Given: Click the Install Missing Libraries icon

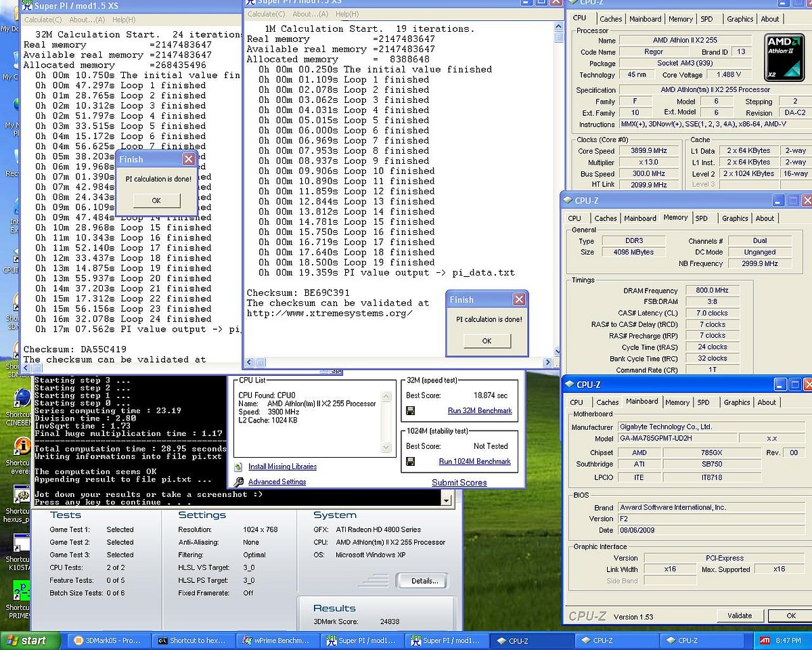Looking at the screenshot, I should [x=238, y=467].
